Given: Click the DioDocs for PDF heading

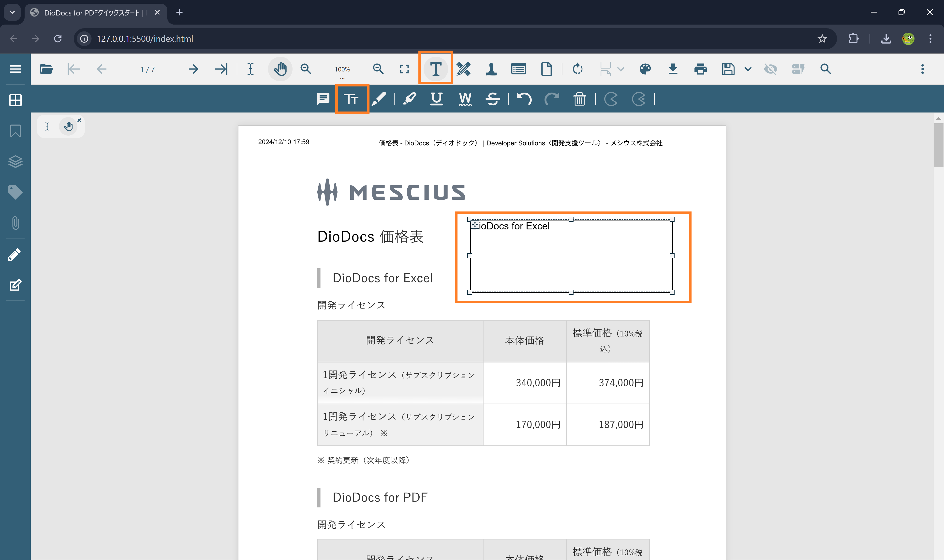Looking at the screenshot, I should click(x=380, y=497).
